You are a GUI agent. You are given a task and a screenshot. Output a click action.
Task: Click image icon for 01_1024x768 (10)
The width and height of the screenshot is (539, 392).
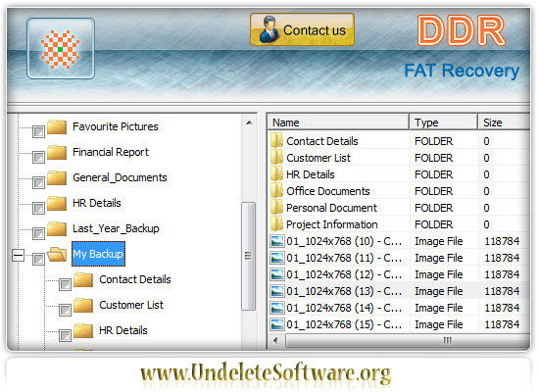(x=277, y=241)
